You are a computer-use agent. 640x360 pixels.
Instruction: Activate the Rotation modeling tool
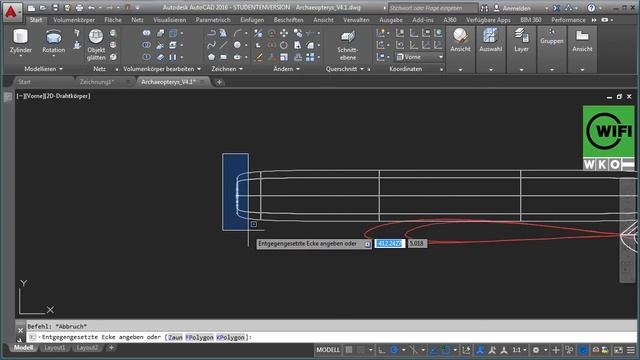pyautogui.click(x=53, y=42)
